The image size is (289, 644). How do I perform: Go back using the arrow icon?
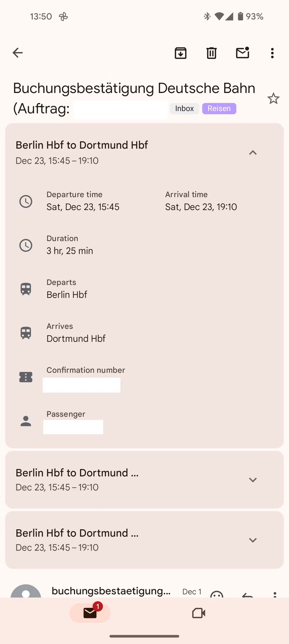click(x=18, y=53)
